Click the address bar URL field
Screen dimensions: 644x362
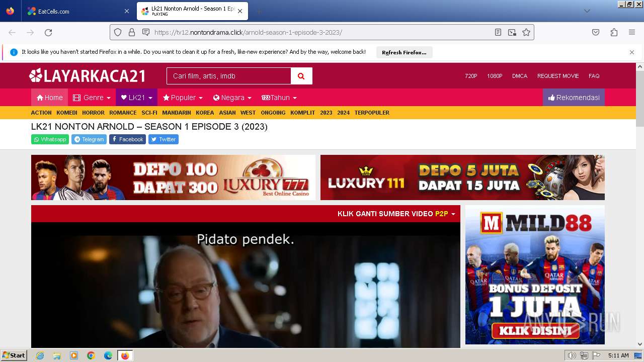click(x=322, y=32)
